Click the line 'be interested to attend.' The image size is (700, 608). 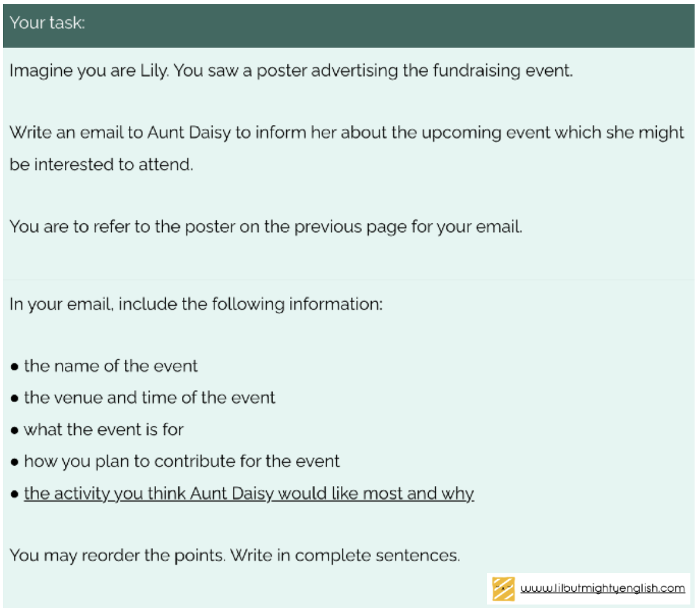point(101,165)
